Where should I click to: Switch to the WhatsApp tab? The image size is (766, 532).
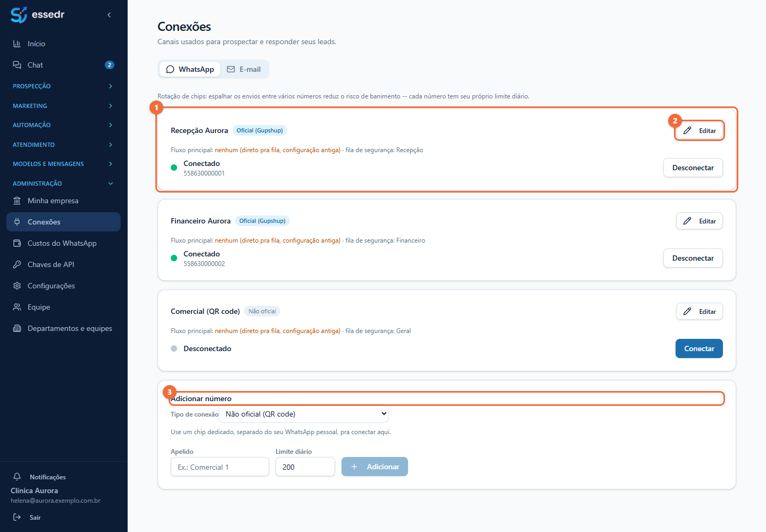190,69
